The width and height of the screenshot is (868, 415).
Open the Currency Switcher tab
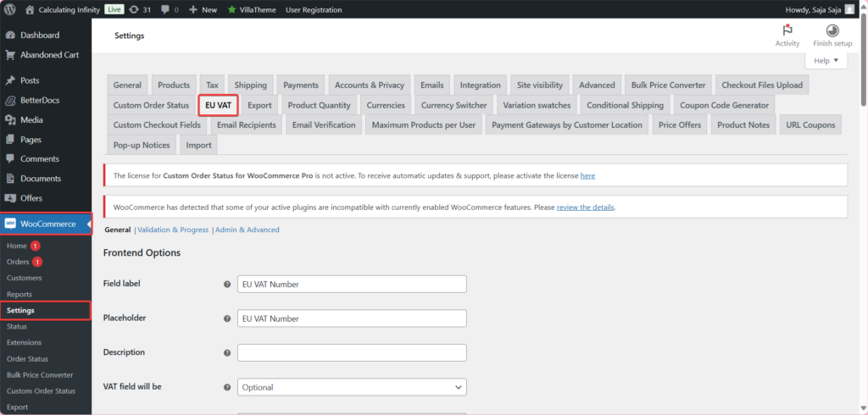(454, 105)
